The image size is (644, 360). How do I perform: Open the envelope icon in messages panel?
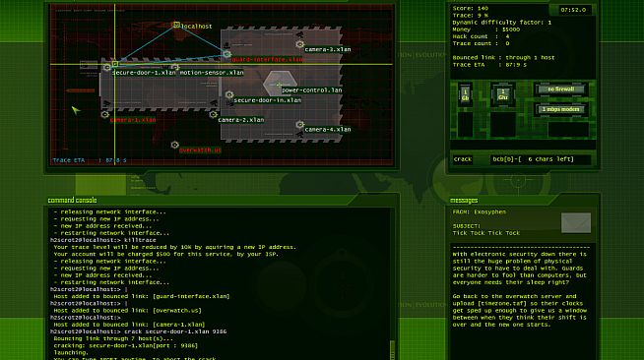point(576,222)
